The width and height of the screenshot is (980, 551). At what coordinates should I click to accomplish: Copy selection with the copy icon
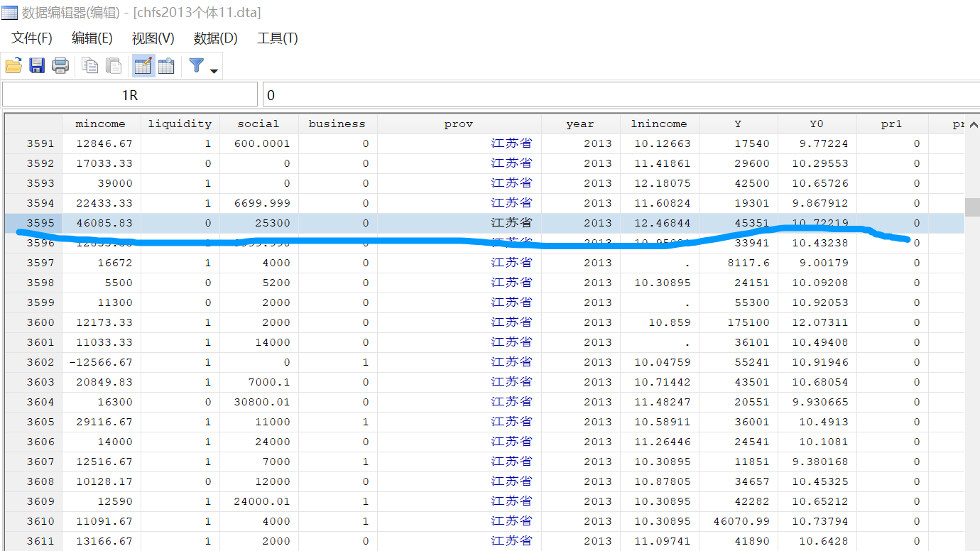90,66
